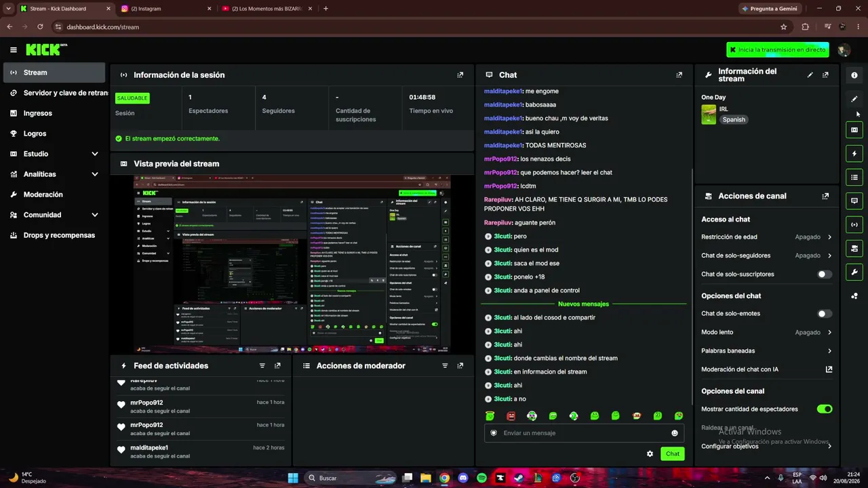Open Moderación del chat con IA external link
The image size is (868, 488).
point(829,369)
